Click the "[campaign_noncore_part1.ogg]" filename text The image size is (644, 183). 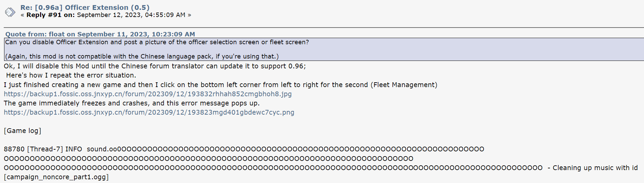tap(56, 177)
